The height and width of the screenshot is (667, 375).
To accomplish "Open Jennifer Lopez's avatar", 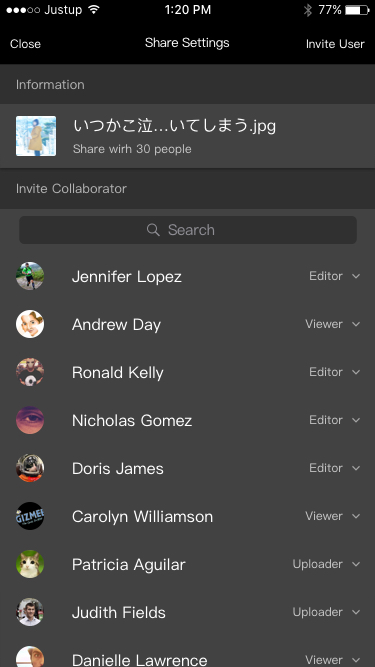I will pyautogui.click(x=30, y=276).
